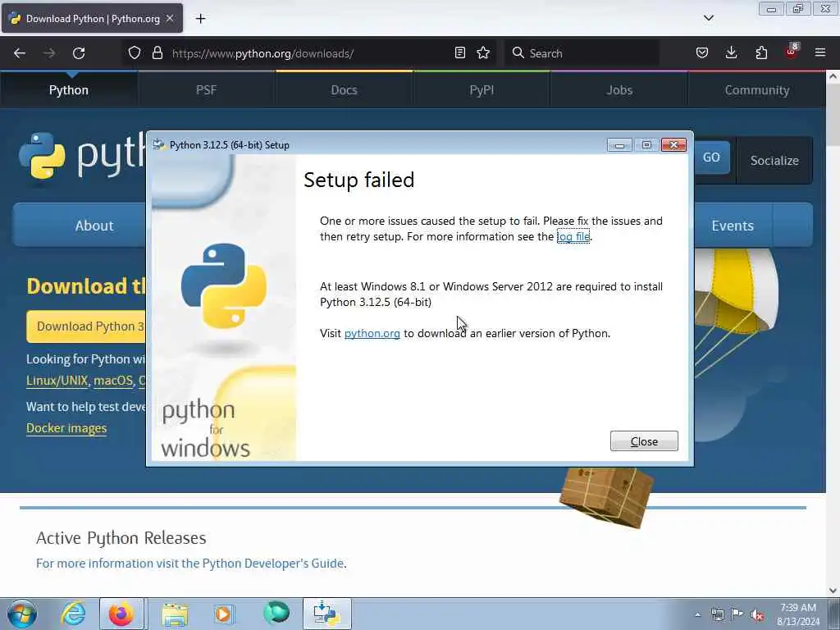Close the Download Python tab
840x630 pixels.
pos(170,18)
